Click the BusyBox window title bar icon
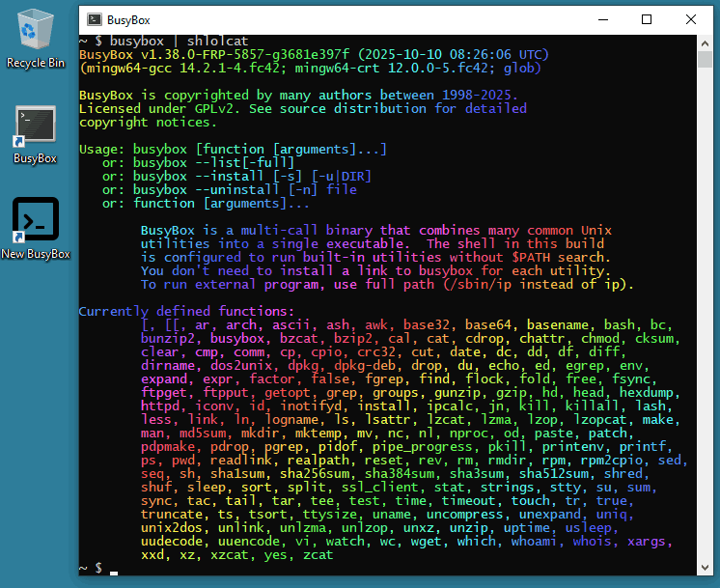This screenshot has width=720, height=588. (95, 19)
